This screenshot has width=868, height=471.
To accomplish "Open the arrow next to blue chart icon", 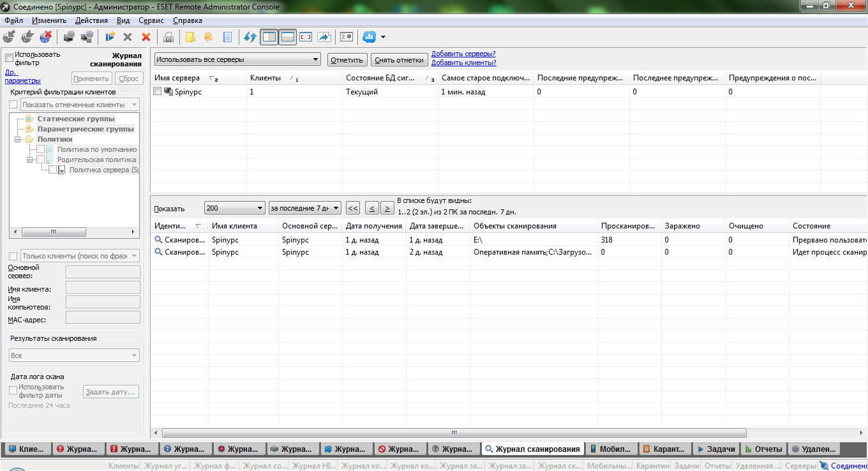I will (383, 37).
